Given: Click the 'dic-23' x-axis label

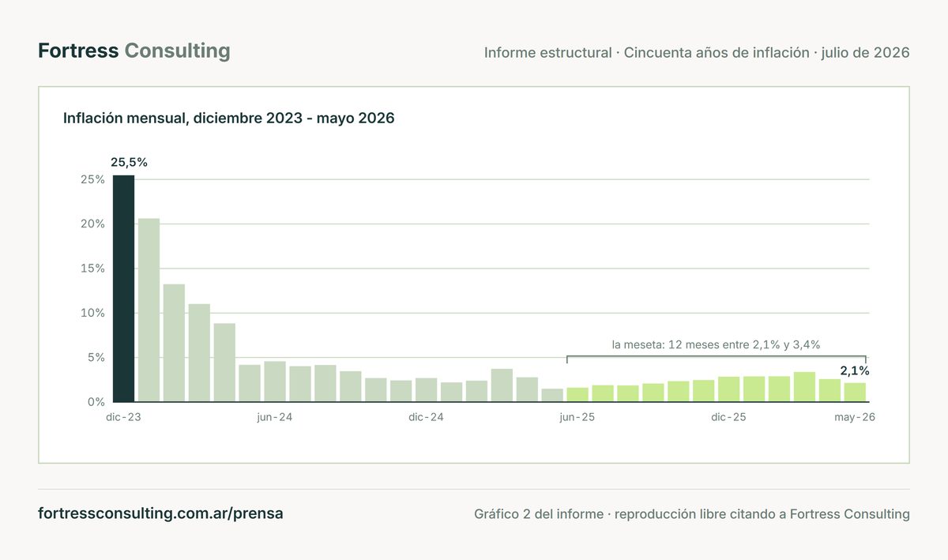Looking at the screenshot, I should [x=123, y=417].
